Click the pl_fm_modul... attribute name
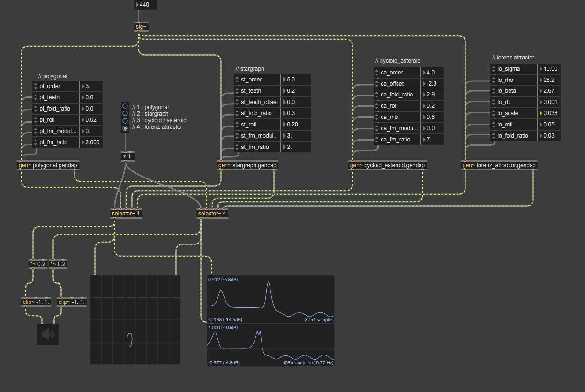 [x=58, y=131]
